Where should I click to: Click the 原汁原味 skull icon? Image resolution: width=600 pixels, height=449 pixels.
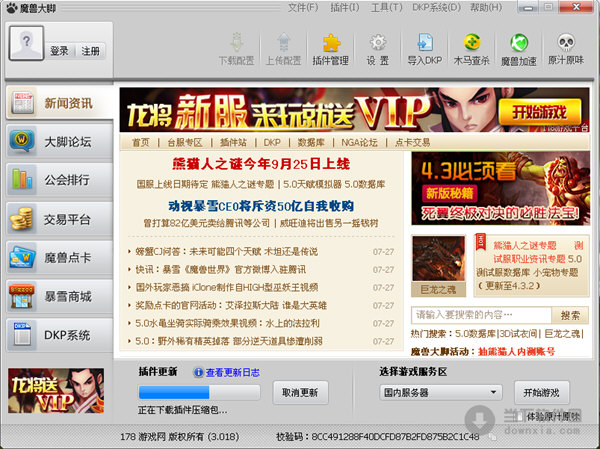pos(566,43)
